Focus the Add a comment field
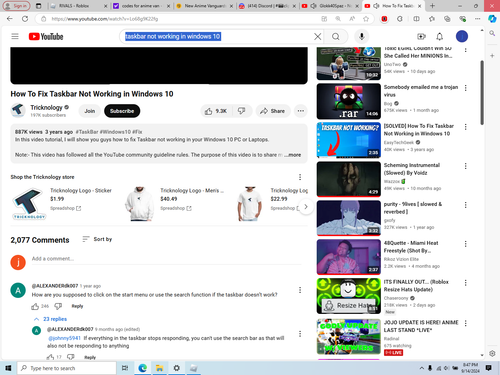 pos(167,259)
